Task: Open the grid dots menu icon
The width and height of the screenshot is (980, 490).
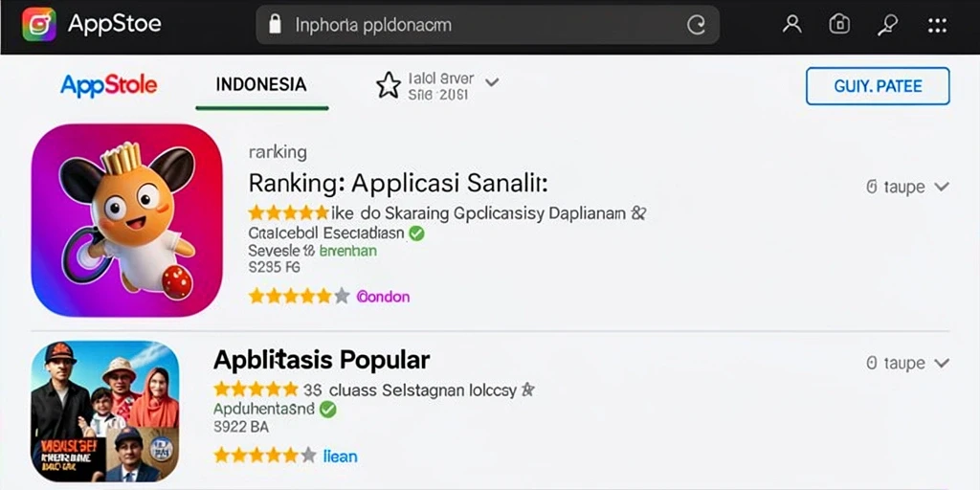Action: (x=937, y=25)
